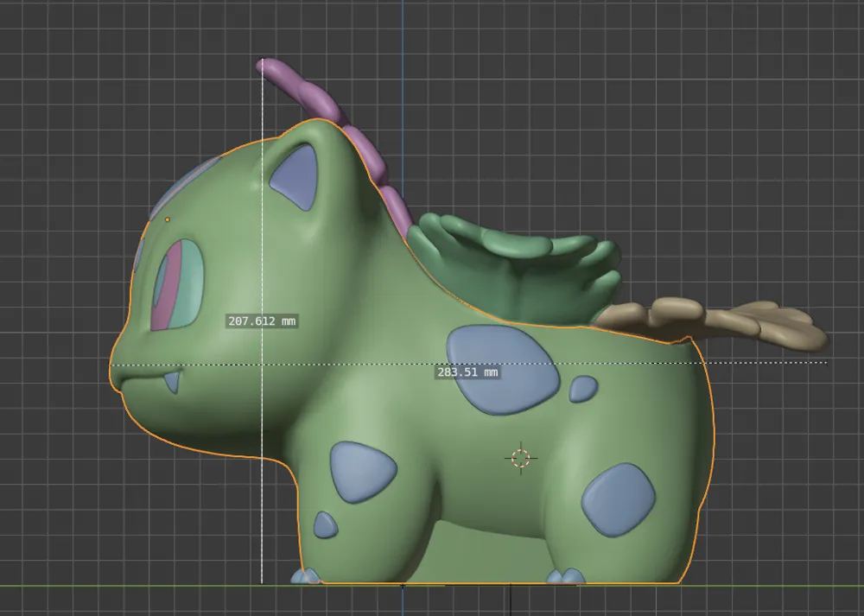Click the front foot's blue claws

point(305,576)
